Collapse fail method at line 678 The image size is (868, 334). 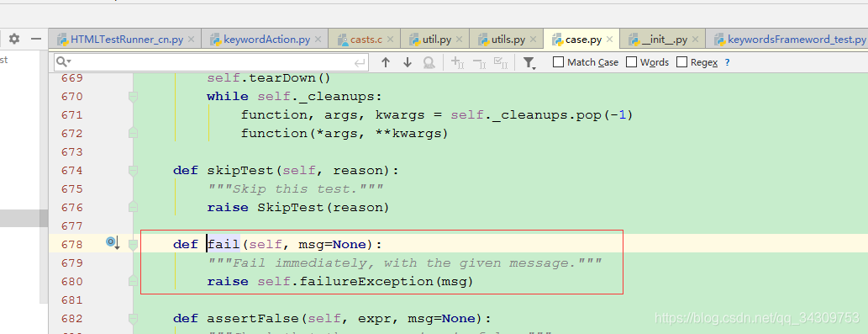(133, 244)
